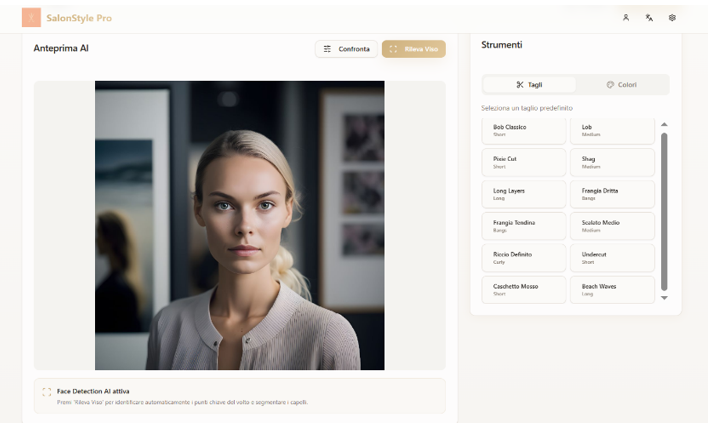The width and height of the screenshot is (709, 426).
Task: Click the scroll down arrow in haircut list
Action: 664,298
